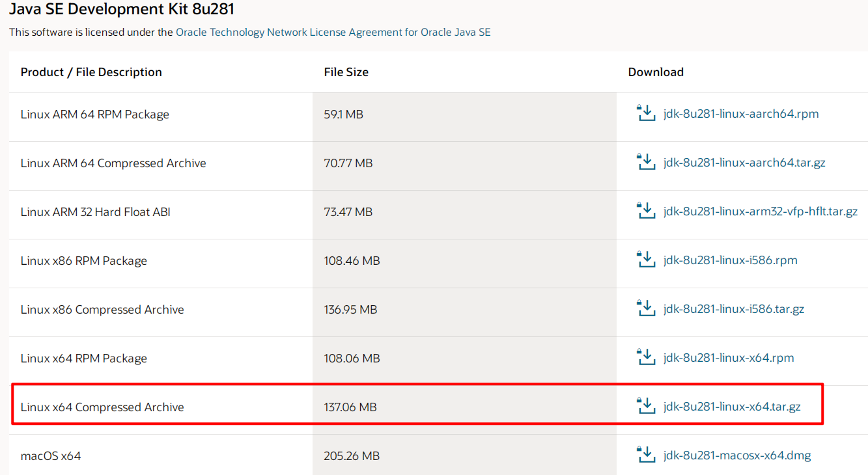Viewport: 868px width, 475px height.
Task: Download jdk-8u281-linux-x64.rpm link
Action: (x=729, y=358)
